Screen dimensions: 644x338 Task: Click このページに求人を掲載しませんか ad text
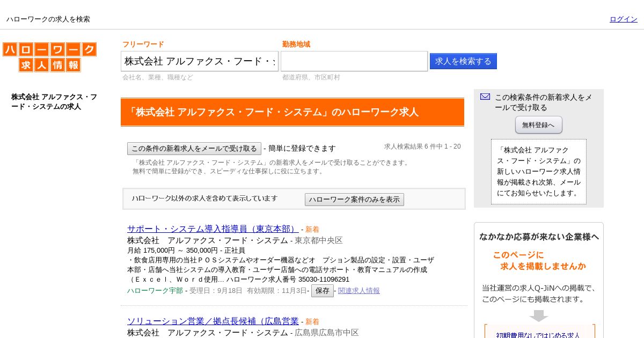click(539, 260)
